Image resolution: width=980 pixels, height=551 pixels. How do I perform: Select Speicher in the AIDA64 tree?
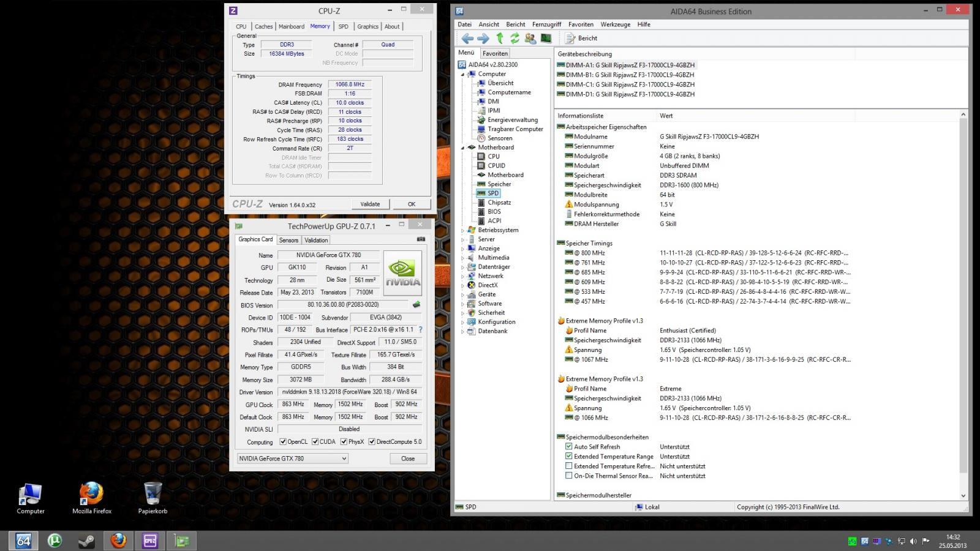499,184
